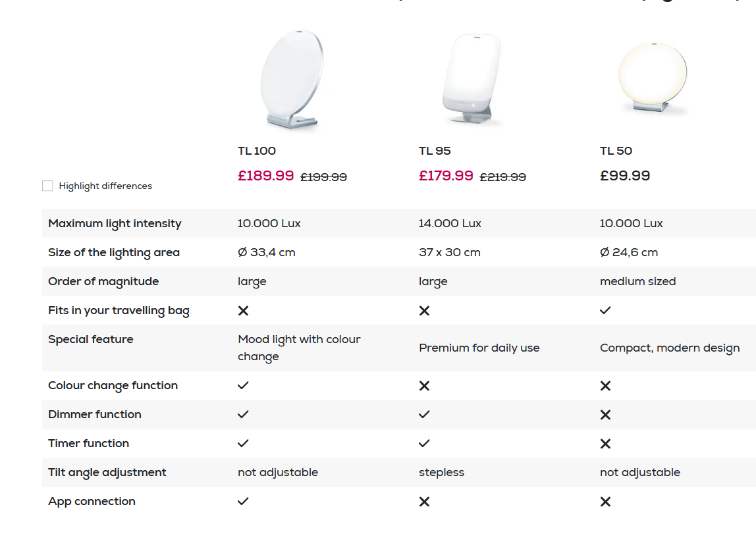Image resolution: width=756 pixels, height=534 pixels.
Task: Click TL 95 checkmark in Dimmer function row
Action: [424, 414]
